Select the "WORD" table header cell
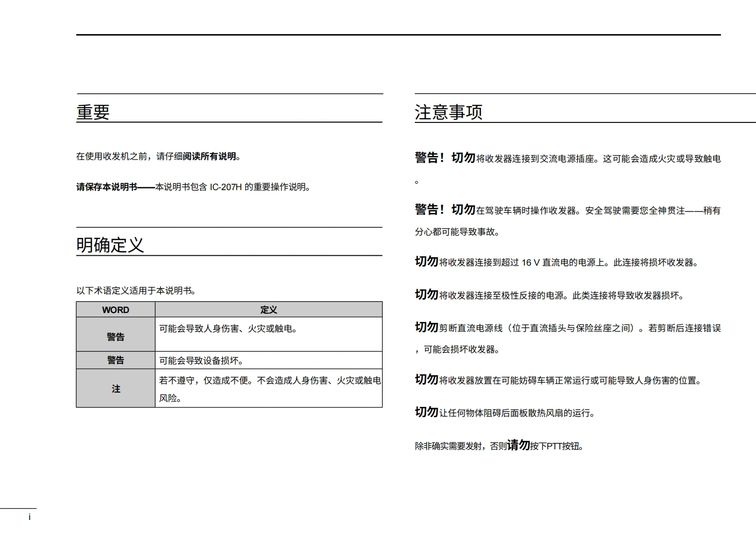This screenshot has height=554, width=756. pyautogui.click(x=116, y=310)
